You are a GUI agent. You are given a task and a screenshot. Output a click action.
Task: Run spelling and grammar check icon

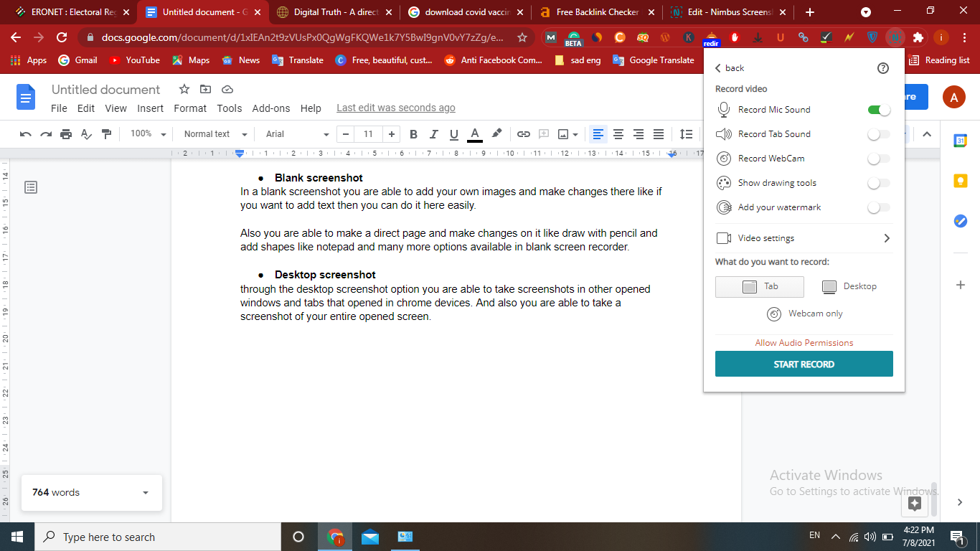[86, 134]
